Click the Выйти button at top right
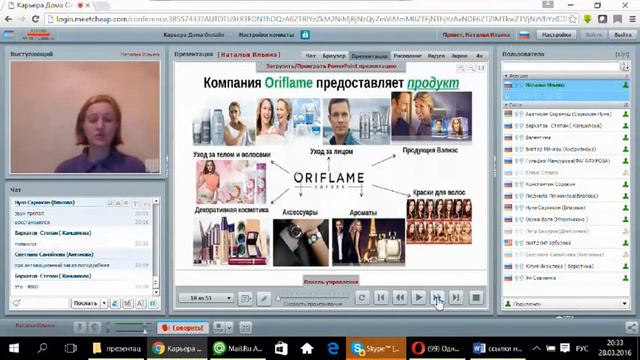This screenshot has width=640, height=360. pos(622,35)
